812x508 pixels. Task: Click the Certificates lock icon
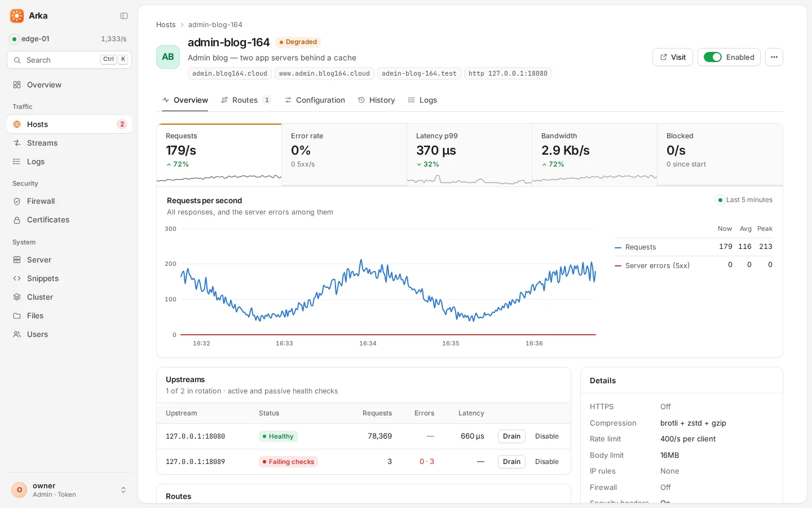17,220
